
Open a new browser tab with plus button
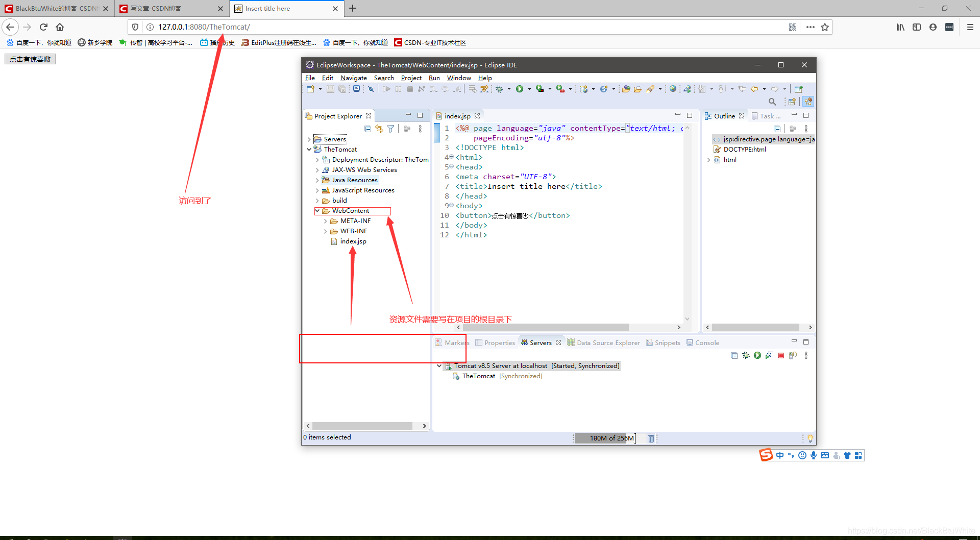tap(353, 9)
